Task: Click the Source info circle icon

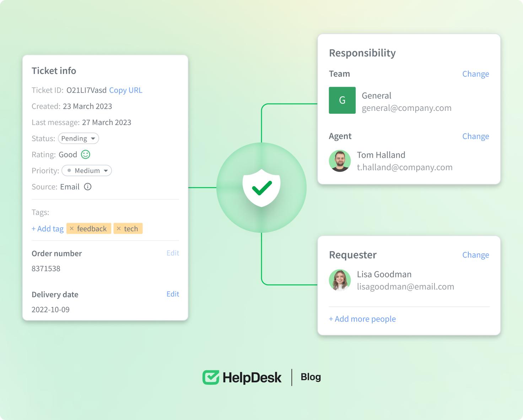Action: [x=88, y=187]
